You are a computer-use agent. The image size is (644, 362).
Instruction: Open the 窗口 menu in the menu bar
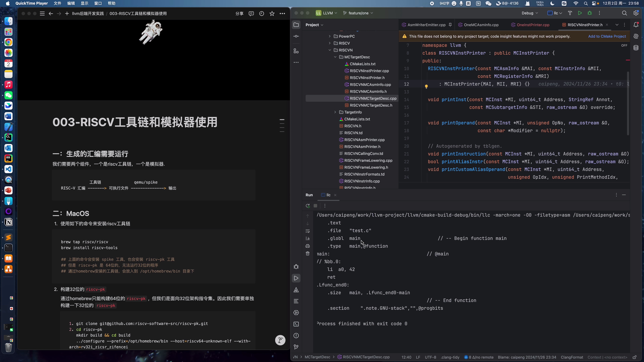coord(98,3)
